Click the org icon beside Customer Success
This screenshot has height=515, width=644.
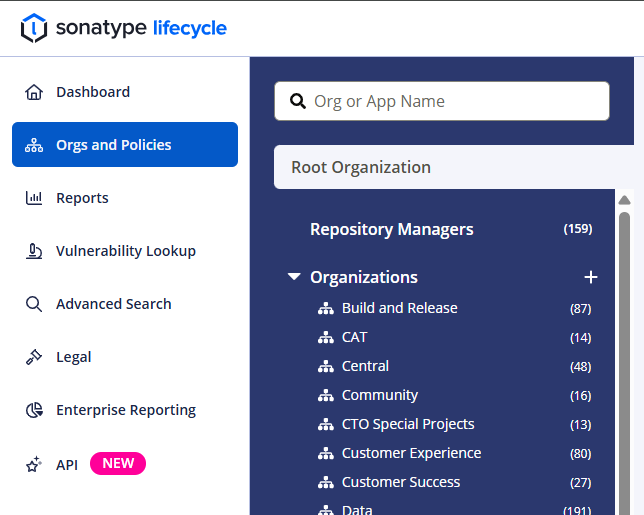326,482
